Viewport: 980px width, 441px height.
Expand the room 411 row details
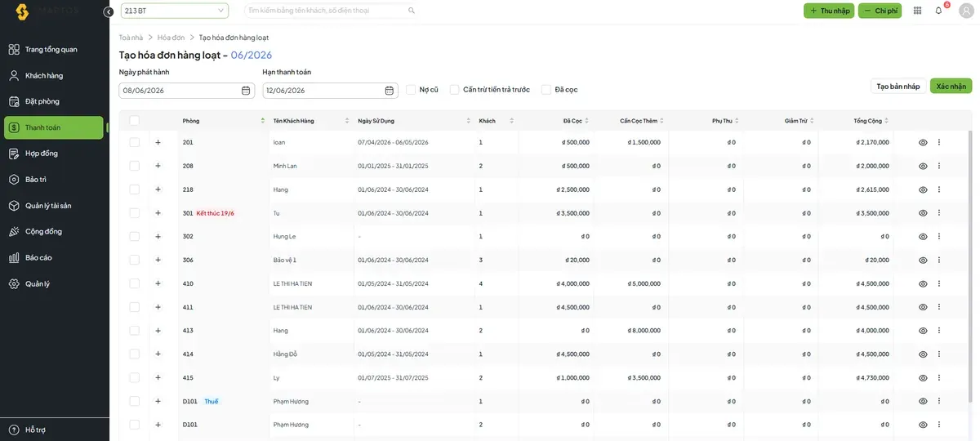pos(158,307)
